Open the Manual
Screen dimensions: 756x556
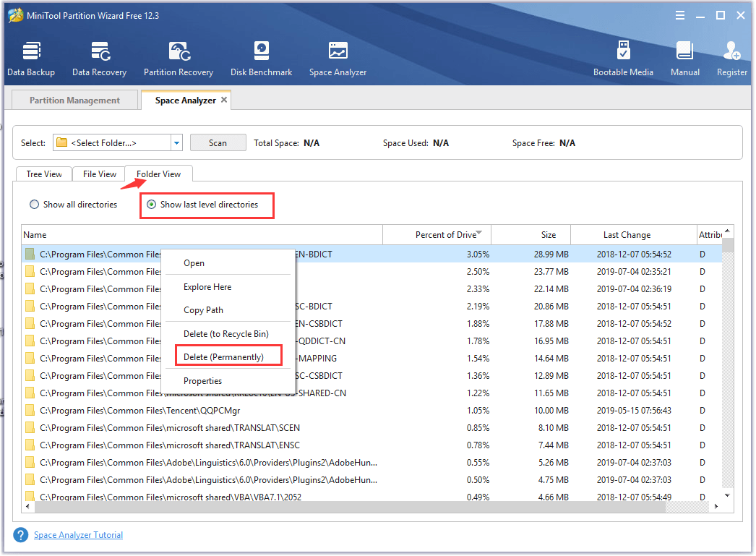click(x=684, y=59)
